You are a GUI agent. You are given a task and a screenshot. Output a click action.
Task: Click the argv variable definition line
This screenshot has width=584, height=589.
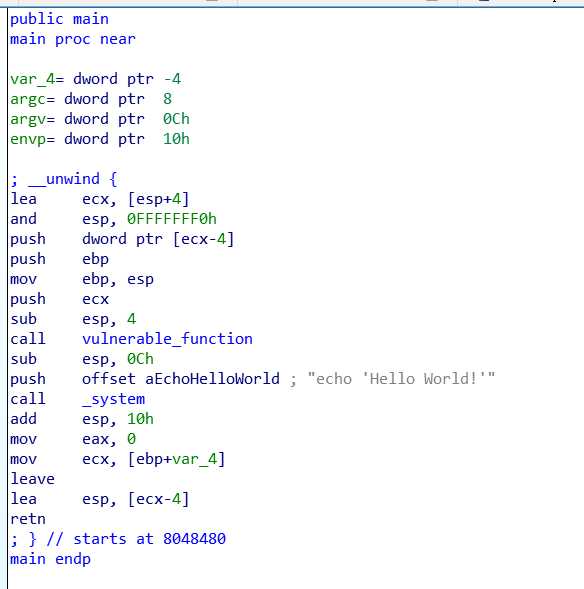100,119
